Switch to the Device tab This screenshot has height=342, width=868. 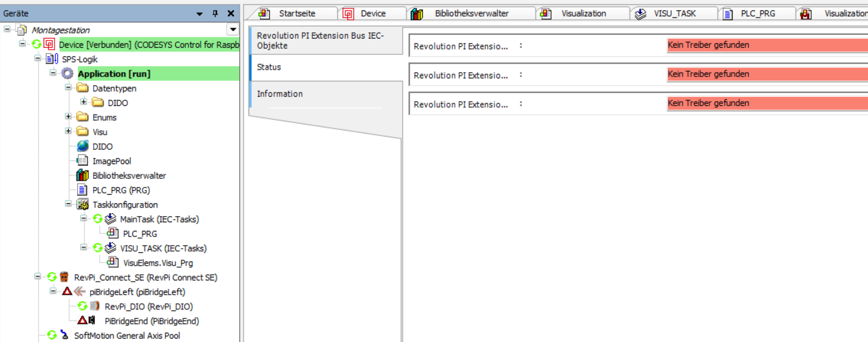pyautogui.click(x=372, y=14)
